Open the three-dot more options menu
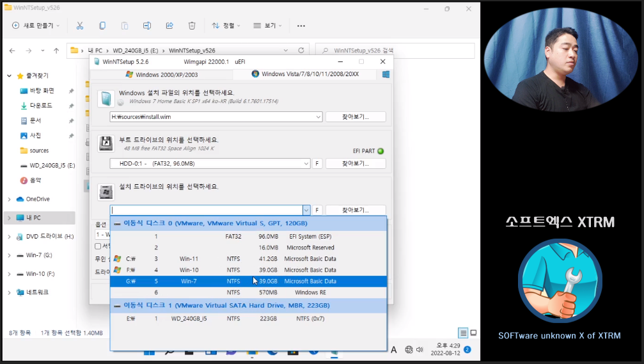 (301, 26)
